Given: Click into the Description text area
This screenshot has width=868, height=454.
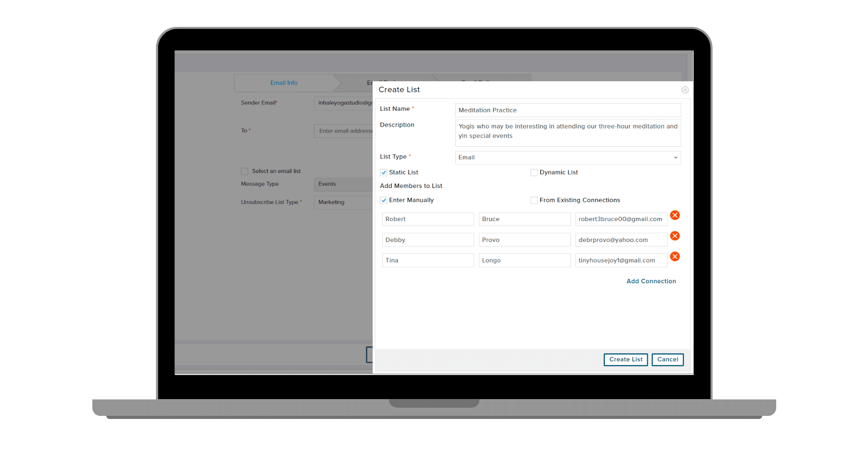Looking at the screenshot, I should tap(568, 133).
